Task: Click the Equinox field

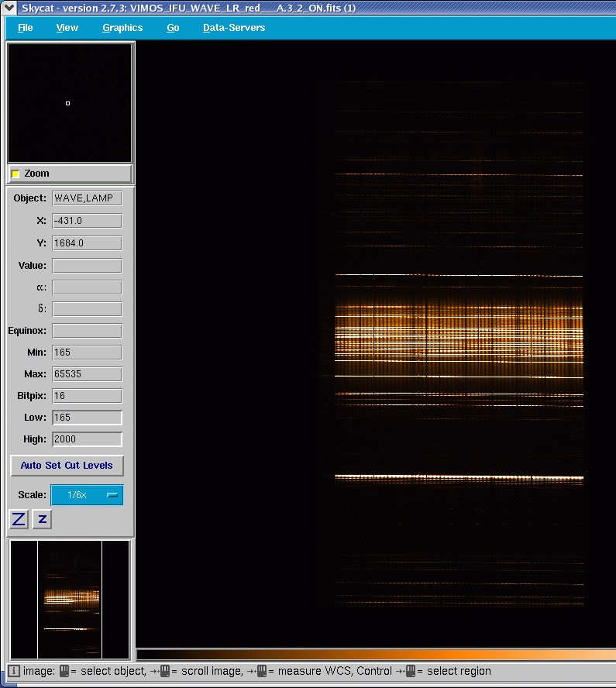Action: (x=87, y=331)
